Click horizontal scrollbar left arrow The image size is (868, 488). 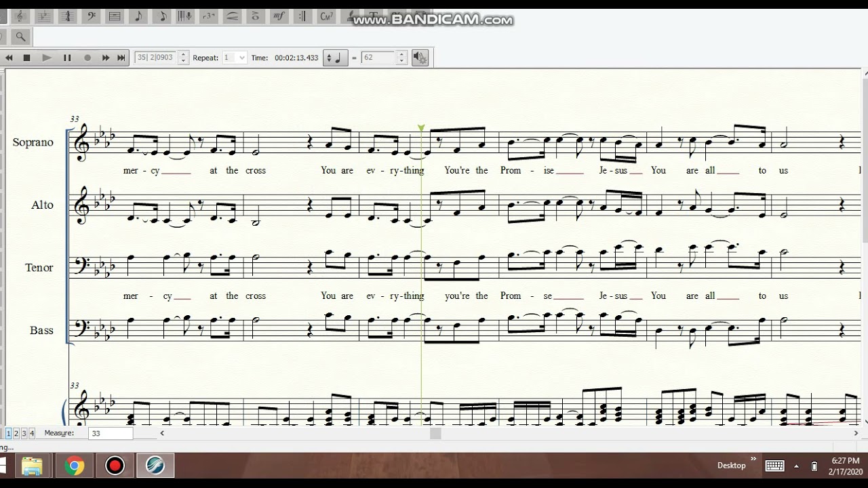tap(162, 433)
